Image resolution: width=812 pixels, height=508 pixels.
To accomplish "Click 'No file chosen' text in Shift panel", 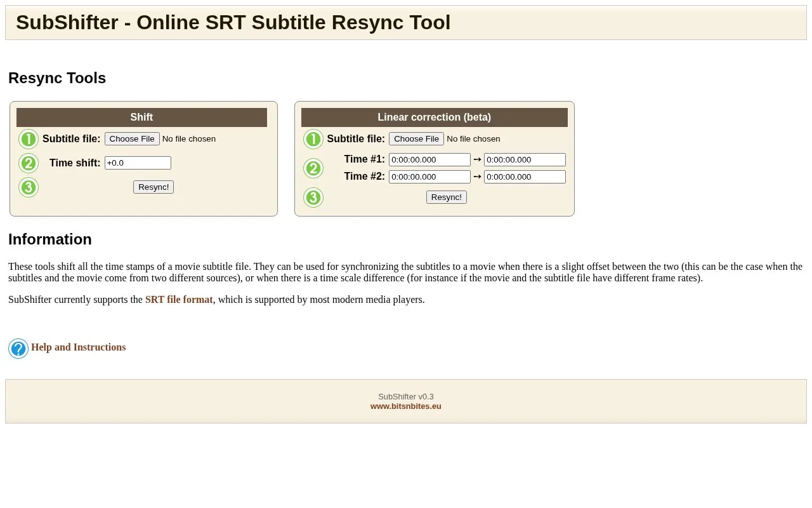I will click(x=189, y=139).
